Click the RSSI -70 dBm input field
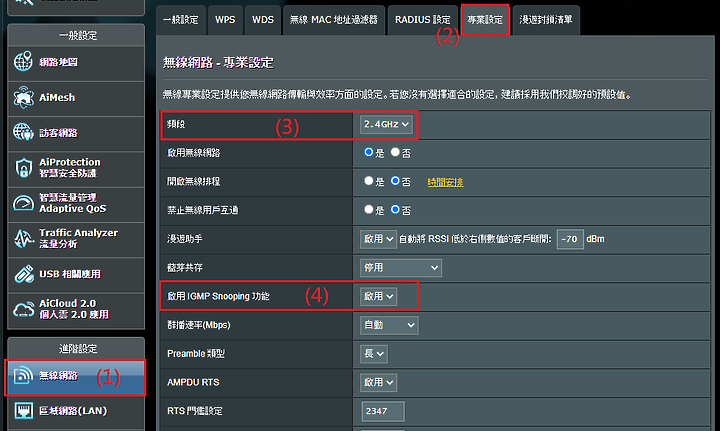 (570, 239)
